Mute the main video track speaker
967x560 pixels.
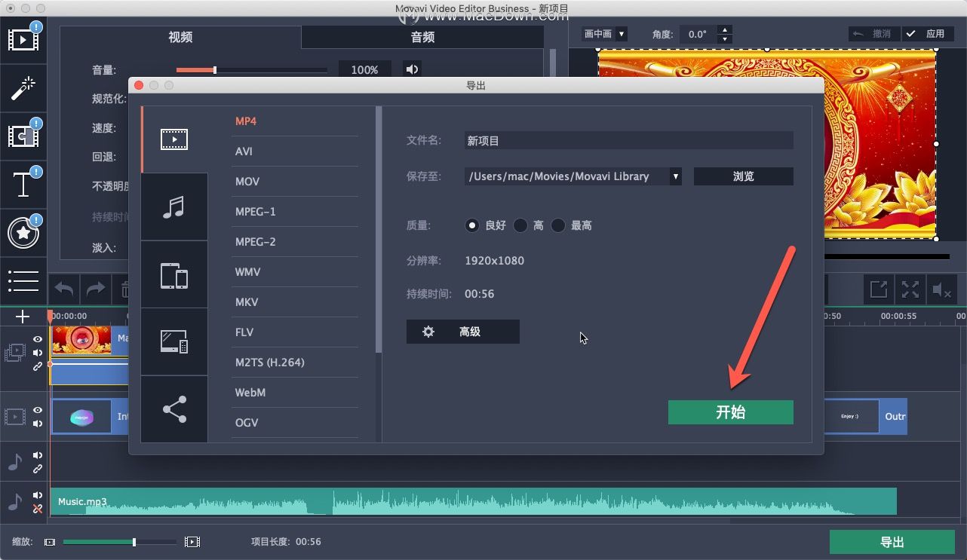tap(38, 424)
